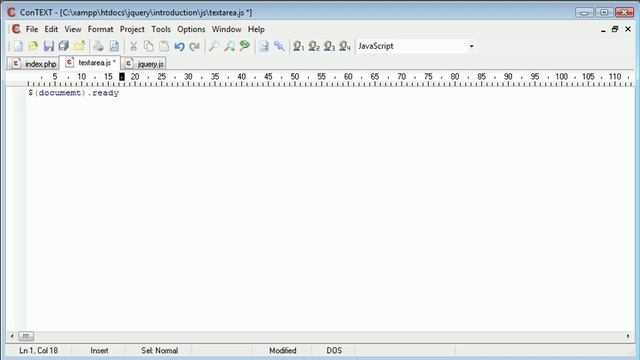Open the Project menu

[x=132, y=29]
